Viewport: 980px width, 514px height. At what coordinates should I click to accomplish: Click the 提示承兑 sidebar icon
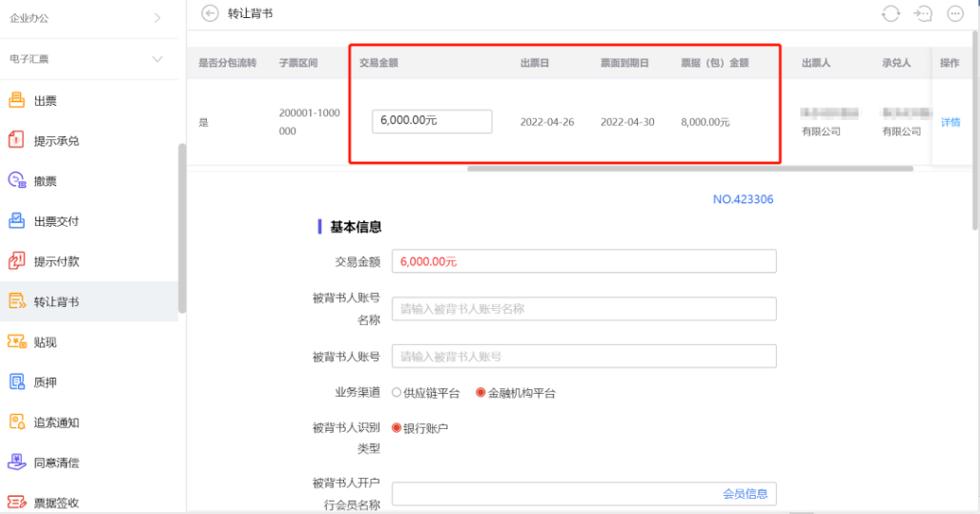[16, 140]
